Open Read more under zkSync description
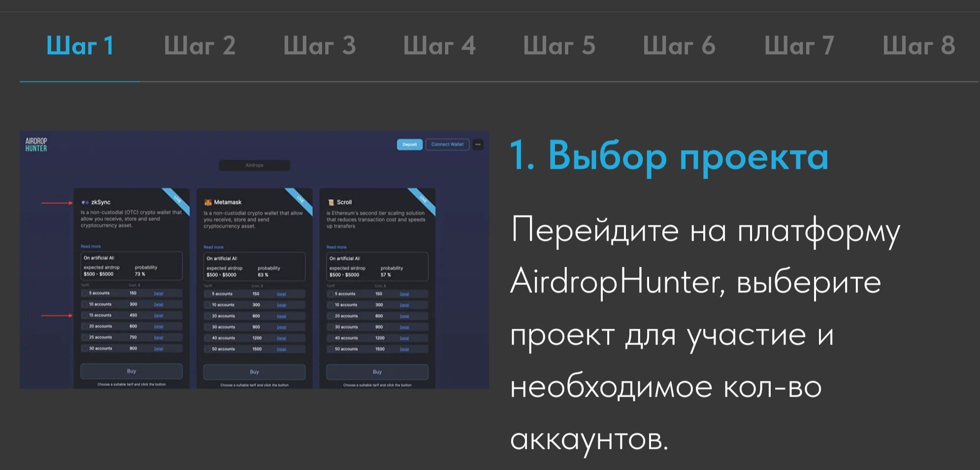980x470 pixels. pyautogui.click(x=91, y=247)
